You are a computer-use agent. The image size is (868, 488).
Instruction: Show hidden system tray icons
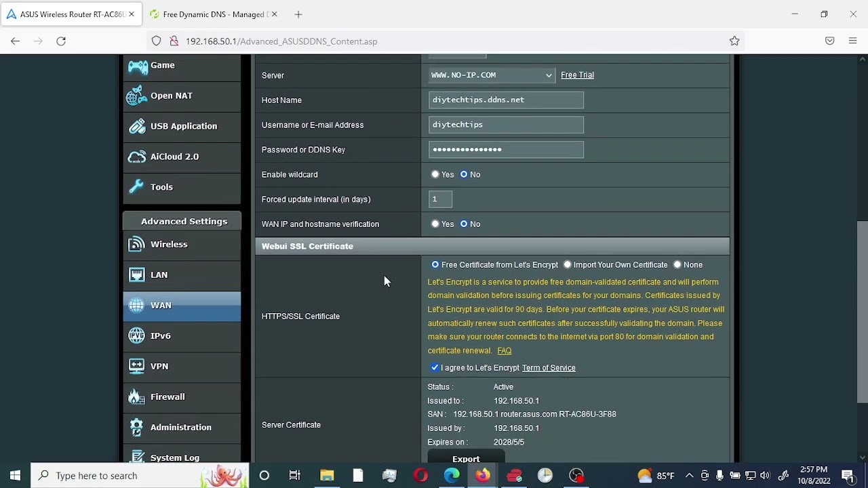(x=689, y=476)
